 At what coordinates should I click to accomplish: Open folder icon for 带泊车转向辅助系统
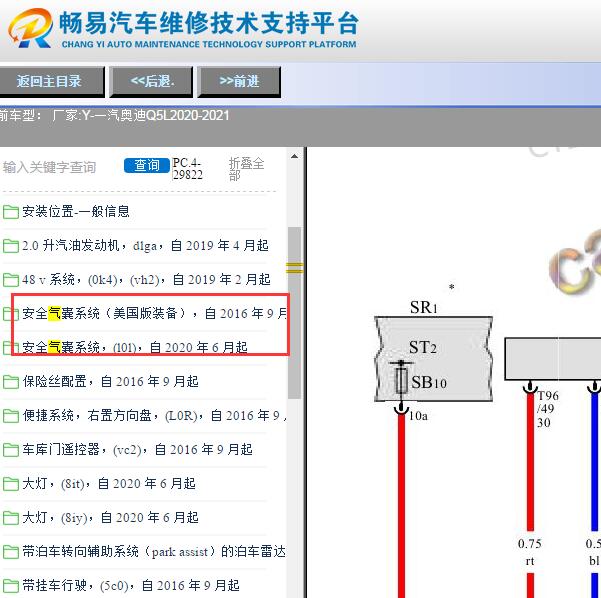coord(10,552)
